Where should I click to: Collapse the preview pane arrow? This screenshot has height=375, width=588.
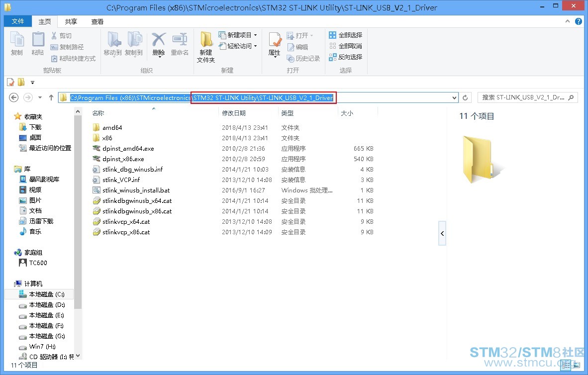coord(442,233)
